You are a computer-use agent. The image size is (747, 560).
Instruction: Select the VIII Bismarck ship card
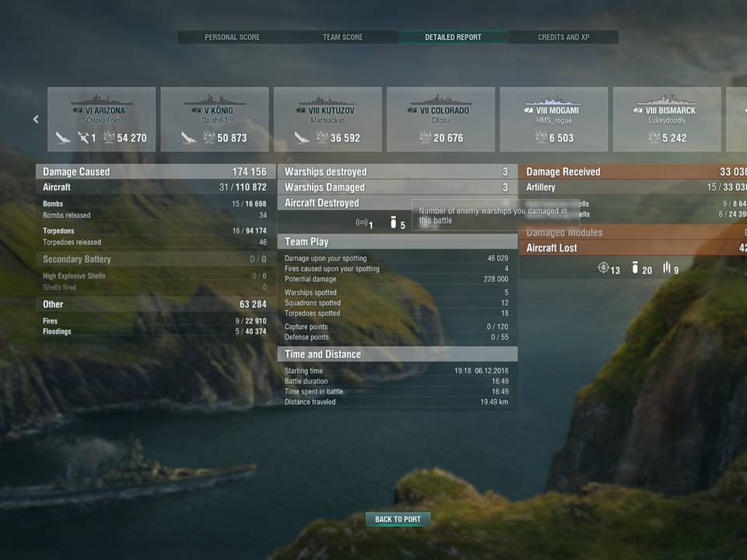coord(667,119)
